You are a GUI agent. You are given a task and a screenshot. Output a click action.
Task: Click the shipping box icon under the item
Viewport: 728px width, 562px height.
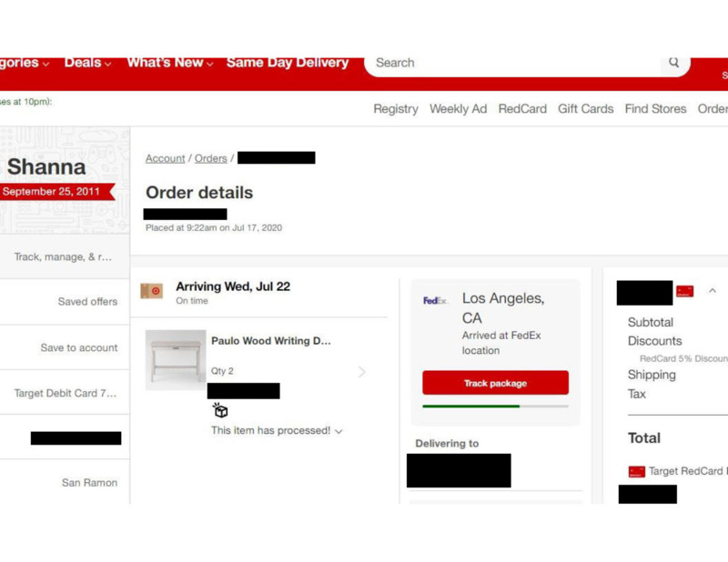coord(220,411)
